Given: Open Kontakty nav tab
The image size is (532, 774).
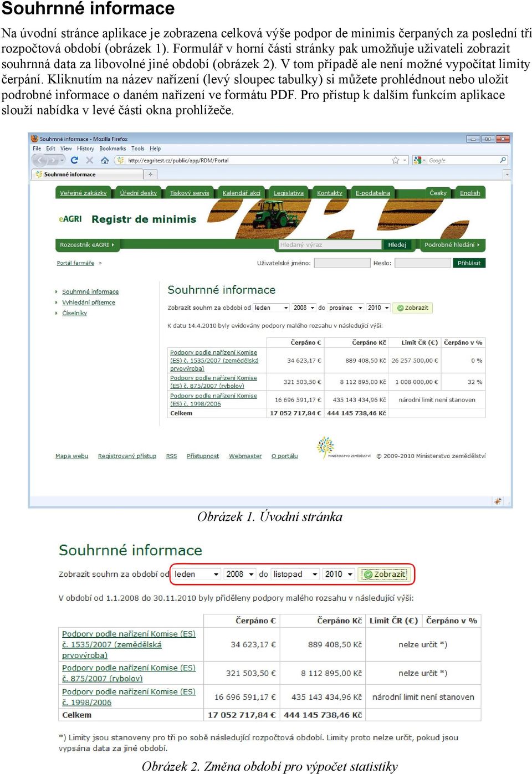Looking at the screenshot, I should pyautogui.click(x=330, y=192).
